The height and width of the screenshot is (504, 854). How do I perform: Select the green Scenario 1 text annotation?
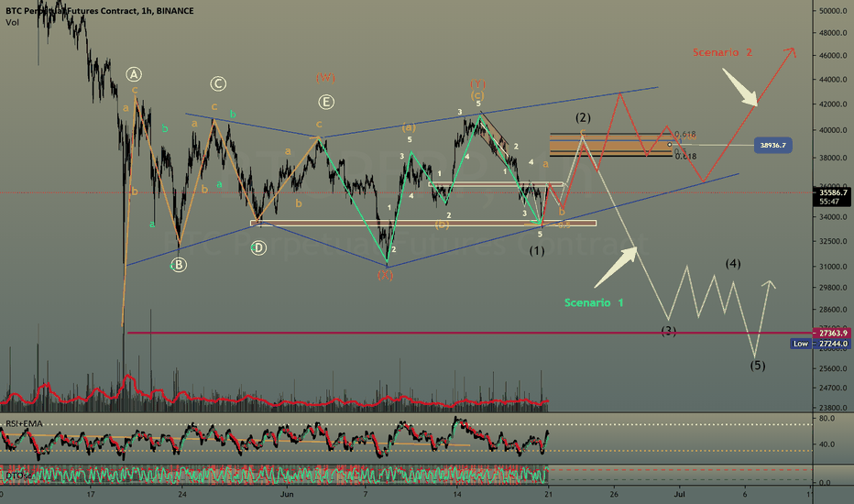pyautogui.click(x=594, y=302)
